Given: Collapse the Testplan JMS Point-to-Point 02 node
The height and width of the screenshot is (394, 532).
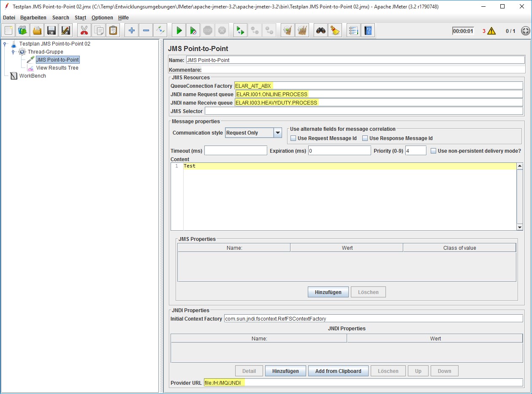Looking at the screenshot, I should tap(5, 44).
